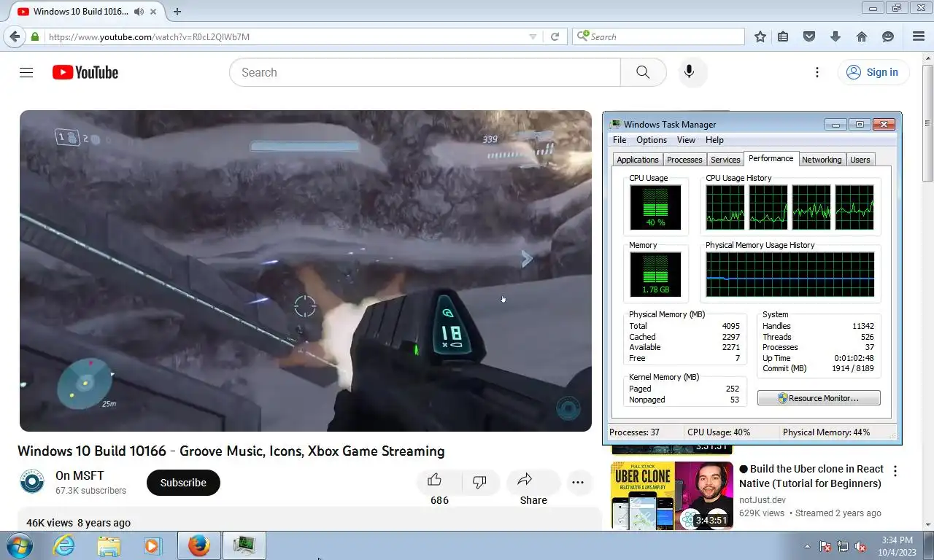
Task: Switch to Task Manager taskbar button
Action: (x=244, y=545)
